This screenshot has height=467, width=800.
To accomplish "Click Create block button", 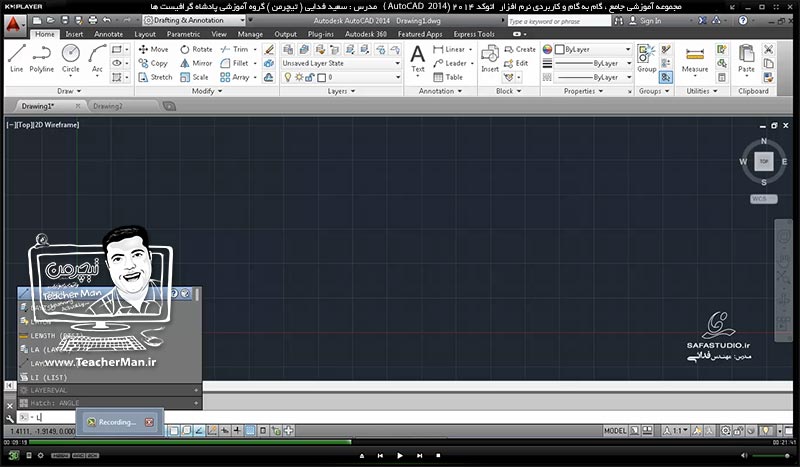I will tap(519, 49).
